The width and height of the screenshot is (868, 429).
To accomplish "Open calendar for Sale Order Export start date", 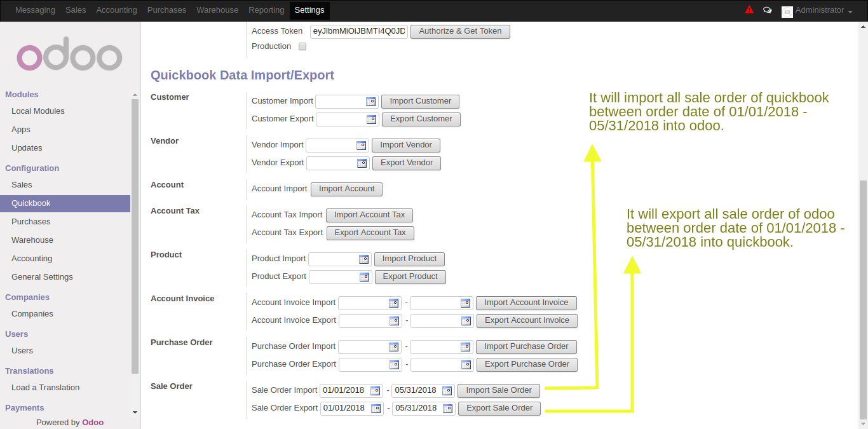I will click(x=376, y=409).
